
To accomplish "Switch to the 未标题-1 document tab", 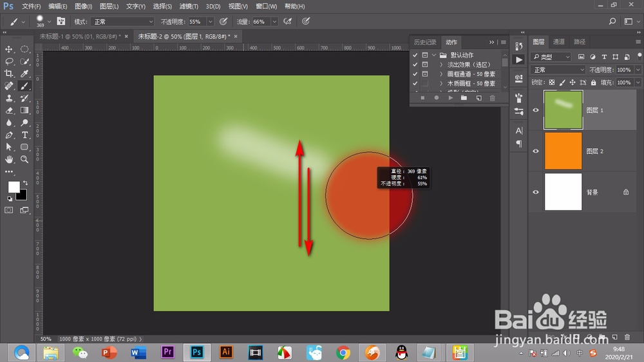I will pyautogui.click(x=80, y=37).
